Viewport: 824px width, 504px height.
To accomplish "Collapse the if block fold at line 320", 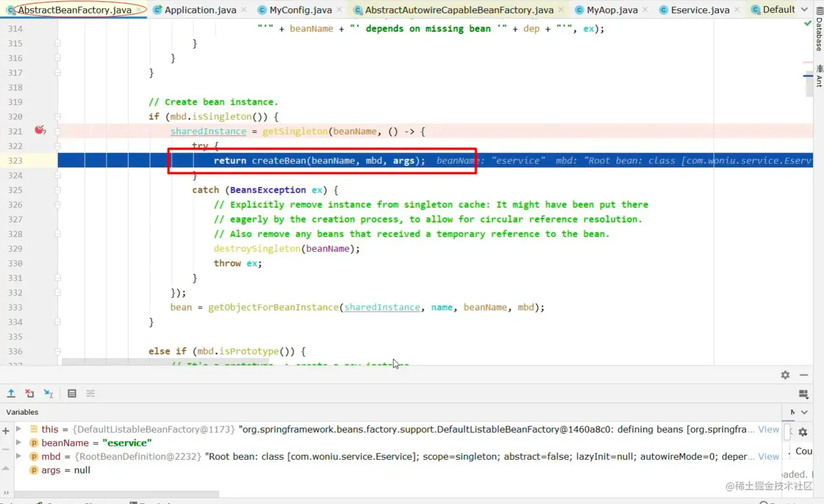I will [58, 116].
